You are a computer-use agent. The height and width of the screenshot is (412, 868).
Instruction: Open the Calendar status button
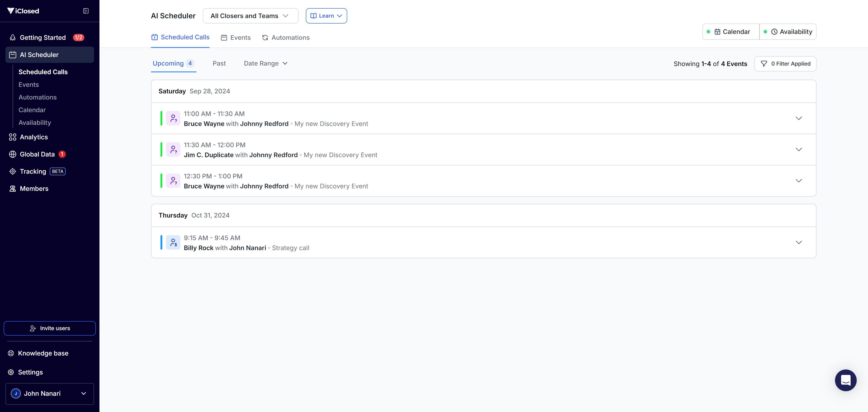coord(731,32)
